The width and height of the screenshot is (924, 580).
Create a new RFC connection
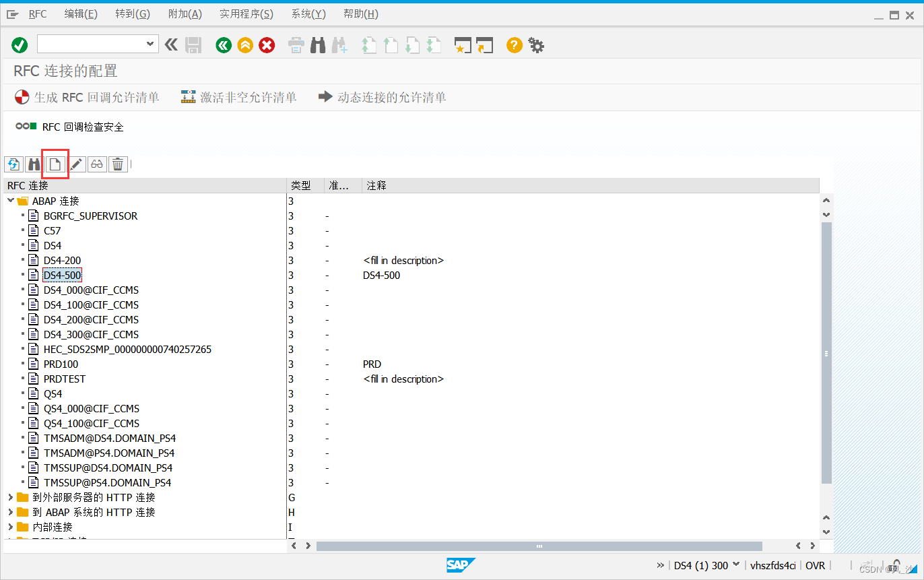[55, 164]
